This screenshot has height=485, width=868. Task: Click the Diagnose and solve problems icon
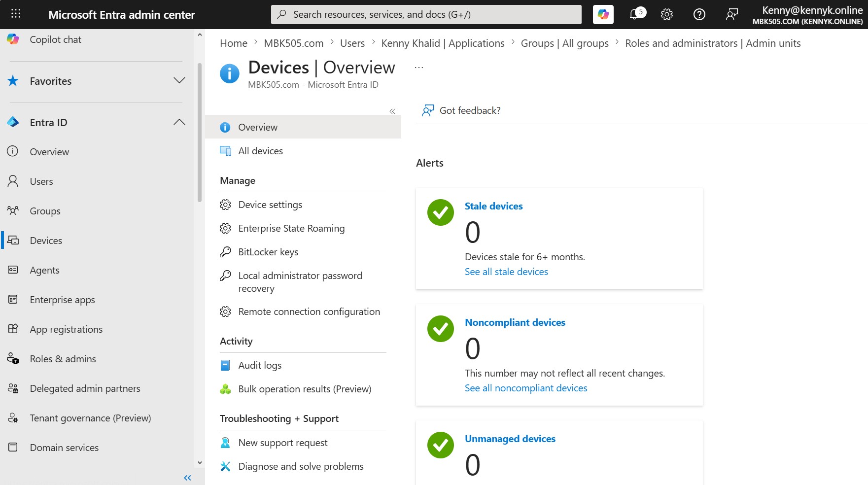click(x=225, y=466)
